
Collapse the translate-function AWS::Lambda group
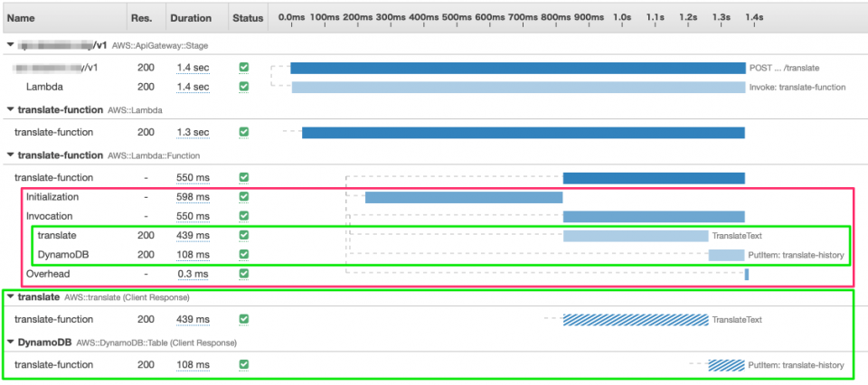(x=10, y=109)
